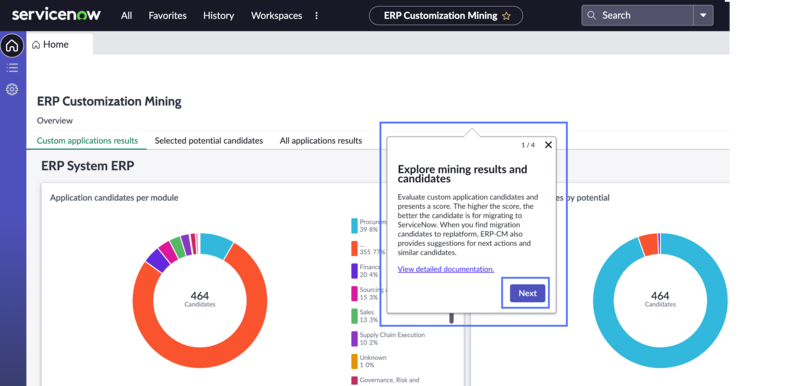Screen dimensions: 792x386
Task: Select the Governance, Risk legend swatch
Action: (355, 381)
